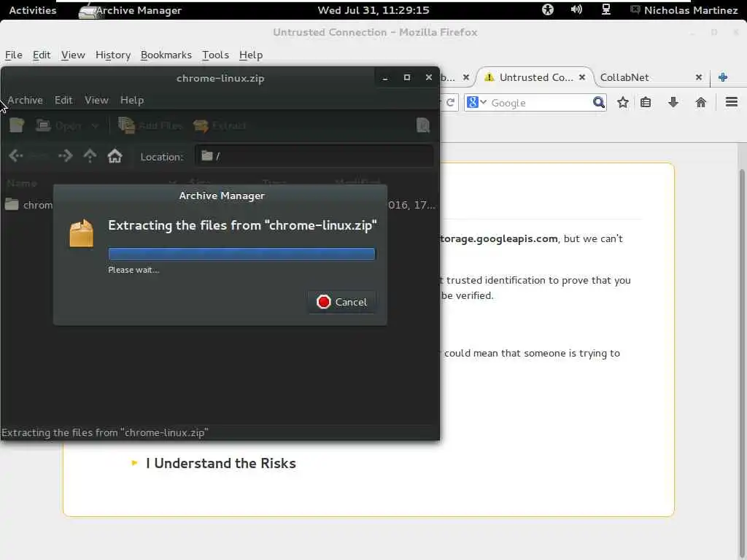Viewport: 747px width, 560px height.
Task: Click the search magnifier icon
Action: click(599, 102)
